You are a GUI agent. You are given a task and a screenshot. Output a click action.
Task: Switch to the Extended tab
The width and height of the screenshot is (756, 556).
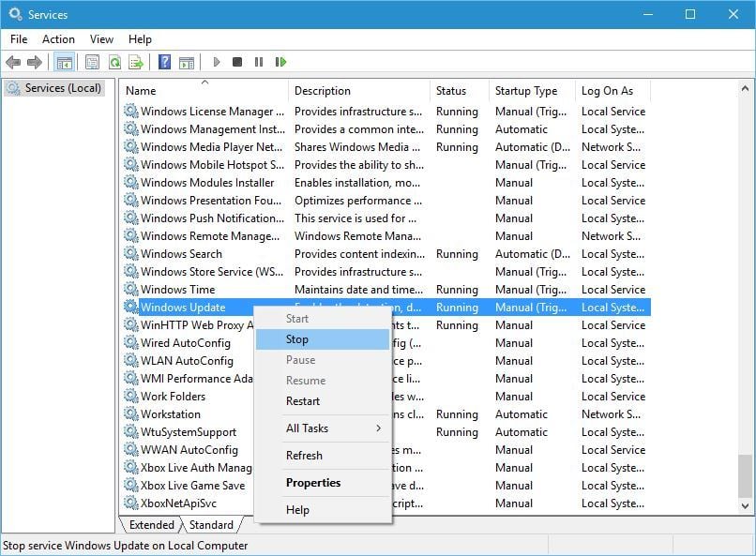coord(151,525)
